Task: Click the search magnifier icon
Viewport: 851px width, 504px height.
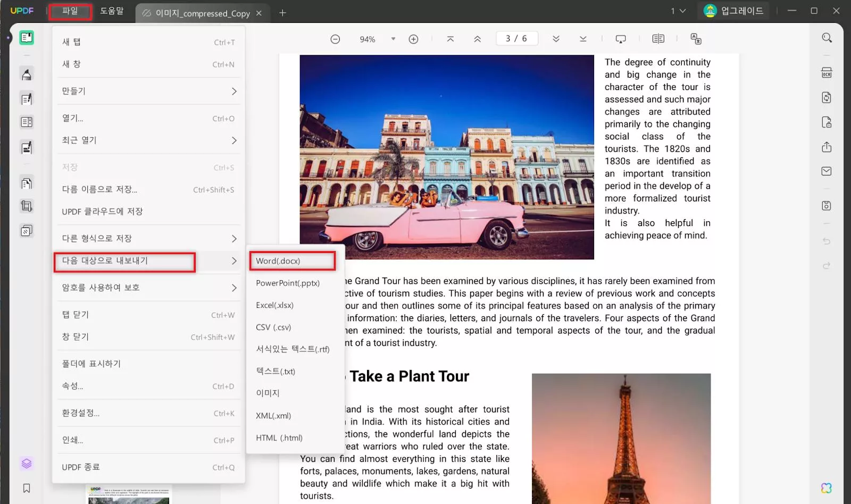Action: tap(827, 38)
